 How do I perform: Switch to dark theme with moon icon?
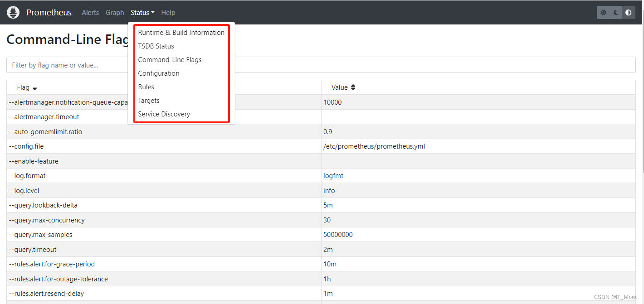616,13
